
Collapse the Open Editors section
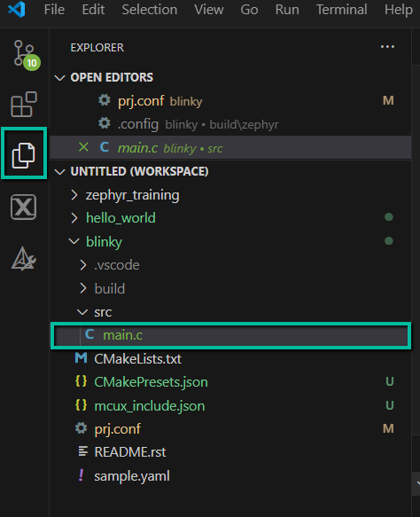(x=59, y=78)
